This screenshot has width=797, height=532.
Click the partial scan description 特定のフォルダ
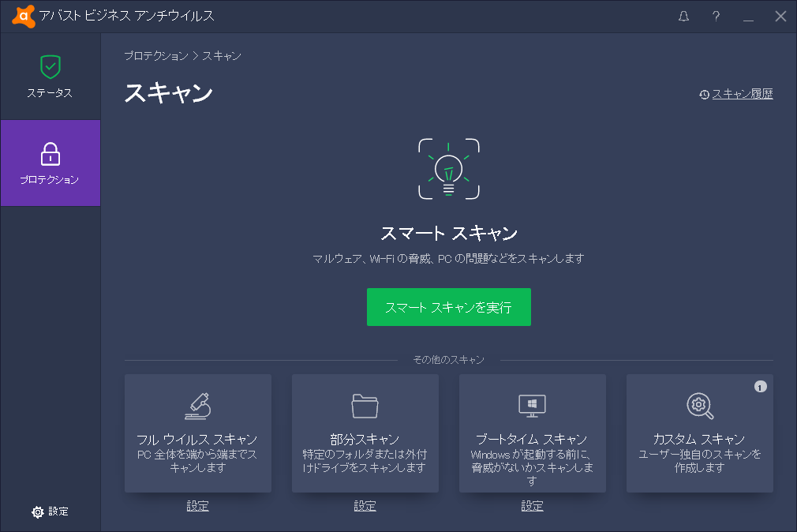(365, 461)
